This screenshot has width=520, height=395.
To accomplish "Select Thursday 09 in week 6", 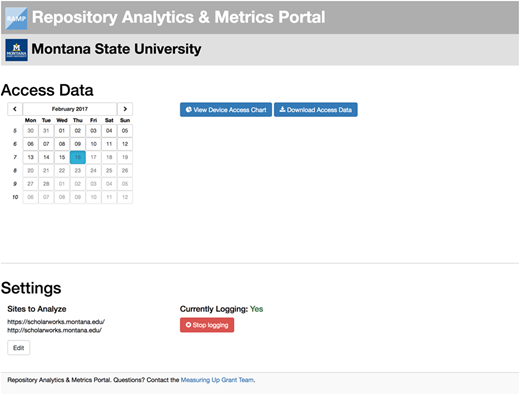I will click(x=78, y=144).
